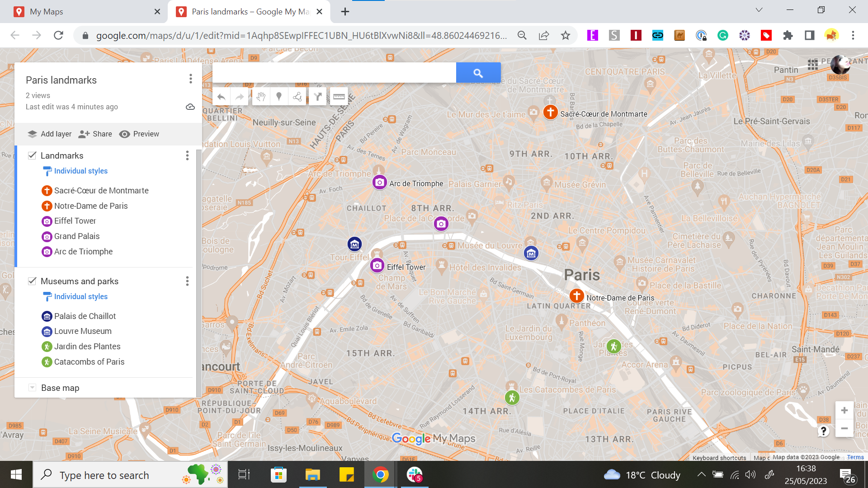The height and width of the screenshot is (488, 868).
Task: Click the Eiffel Tower marker on the map
Action: (x=377, y=265)
